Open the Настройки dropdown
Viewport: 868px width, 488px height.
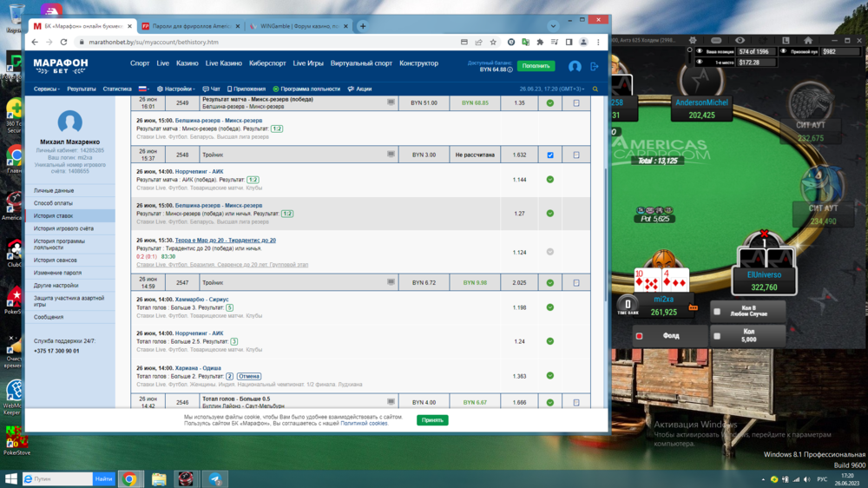coord(176,89)
